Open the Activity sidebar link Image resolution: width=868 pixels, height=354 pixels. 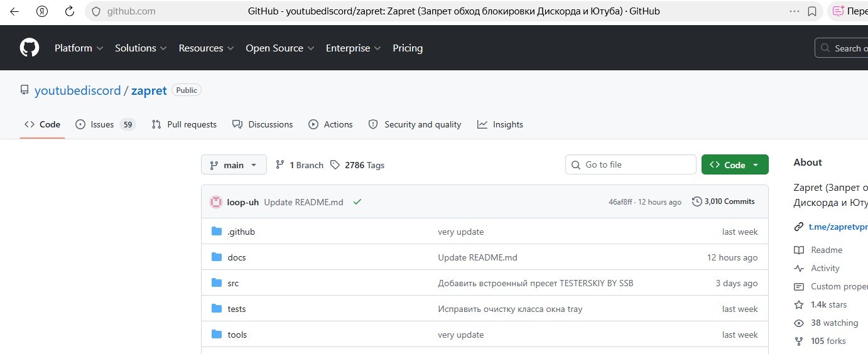click(x=825, y=268)
